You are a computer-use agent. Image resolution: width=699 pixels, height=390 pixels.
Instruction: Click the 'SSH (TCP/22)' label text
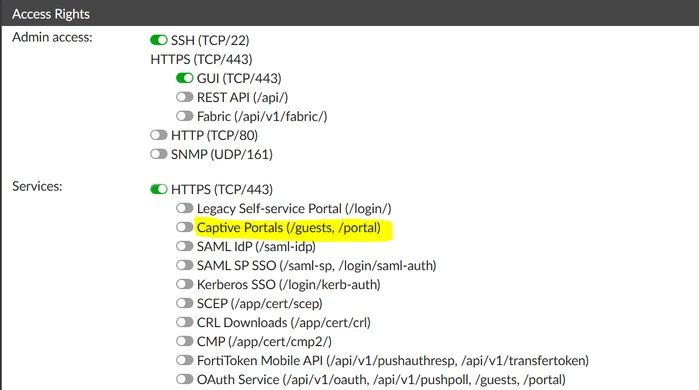[210, 41]
